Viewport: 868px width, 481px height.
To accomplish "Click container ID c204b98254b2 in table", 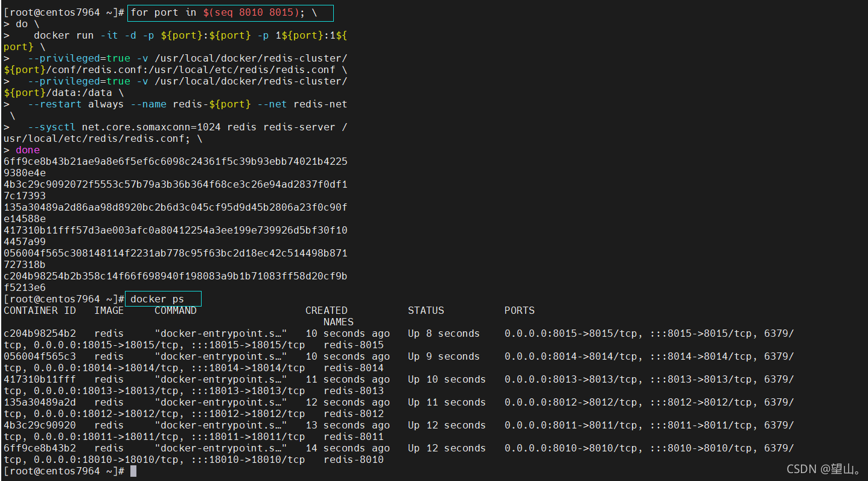I will coord(40,334).
